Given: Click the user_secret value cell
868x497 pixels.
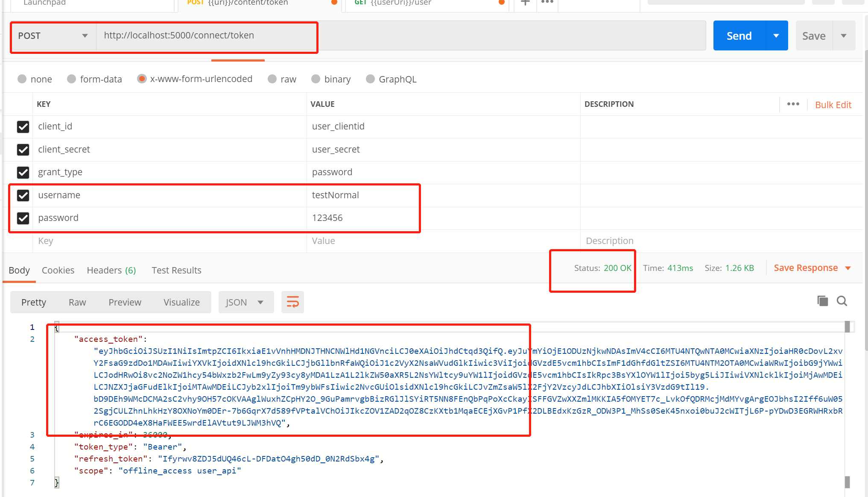Looking at the screenshot, I should (443, 150).
